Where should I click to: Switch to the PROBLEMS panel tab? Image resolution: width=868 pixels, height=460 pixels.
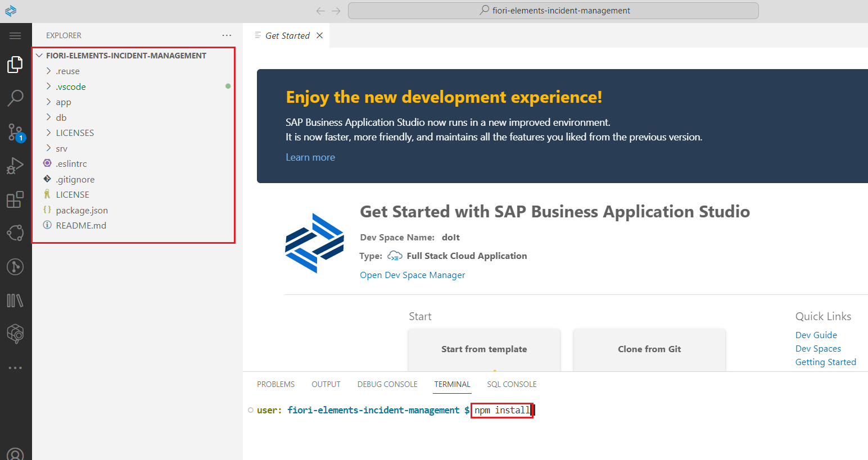275,384
